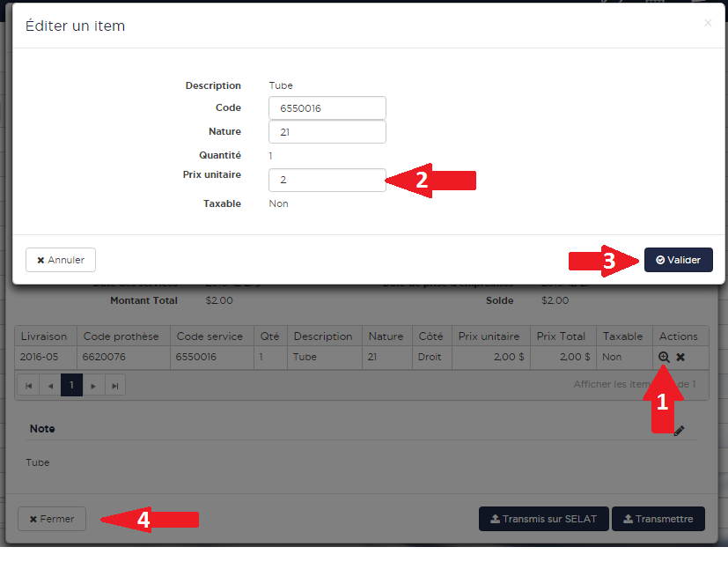Edit the Note with pencil icon
Screen dimensions: 728x584
[x=679, y=431]
